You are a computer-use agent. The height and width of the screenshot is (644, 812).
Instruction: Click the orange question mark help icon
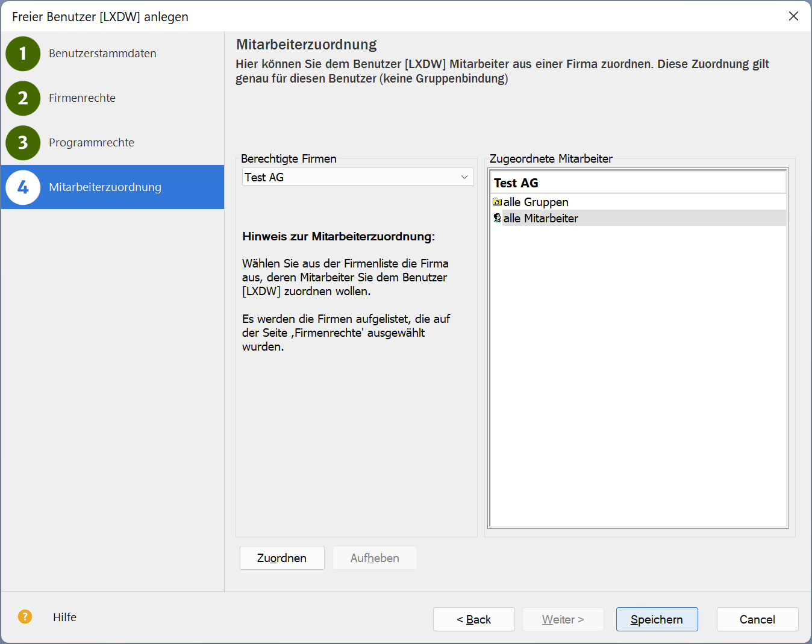click(25, 617)
